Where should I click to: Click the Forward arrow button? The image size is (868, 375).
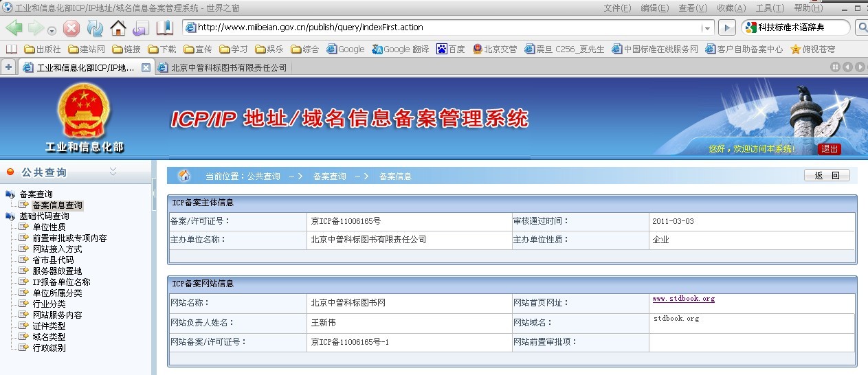tap(35, 28)
